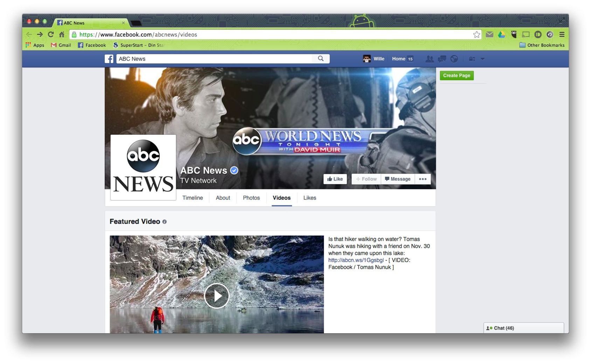Viewport: 591px width, 364px height.
Task: Expand the Facebook account dropdown arrow
Action: pos(482,59)
